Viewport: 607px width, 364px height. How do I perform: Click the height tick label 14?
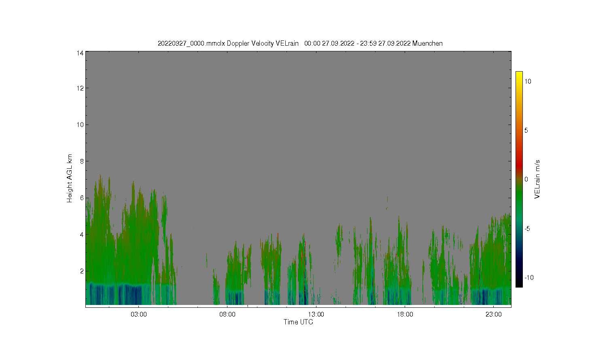tap(80, 53)
